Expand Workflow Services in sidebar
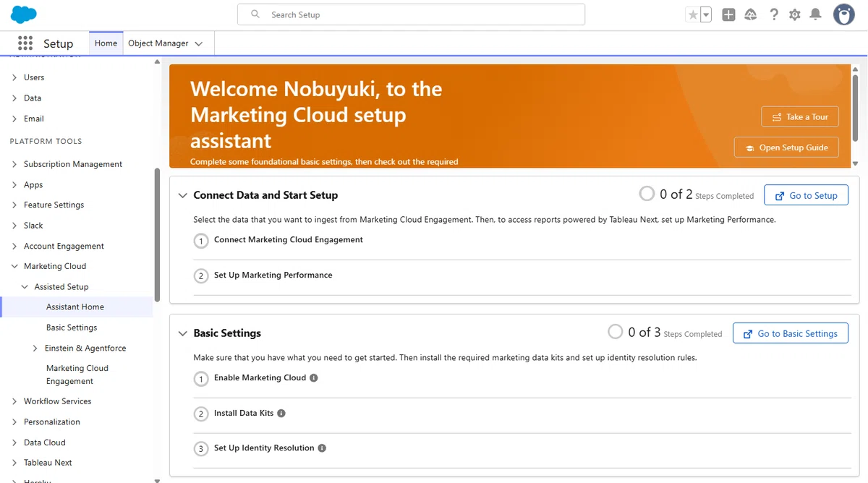The width and height of the screenshot is (868, 483). [14, 401]
